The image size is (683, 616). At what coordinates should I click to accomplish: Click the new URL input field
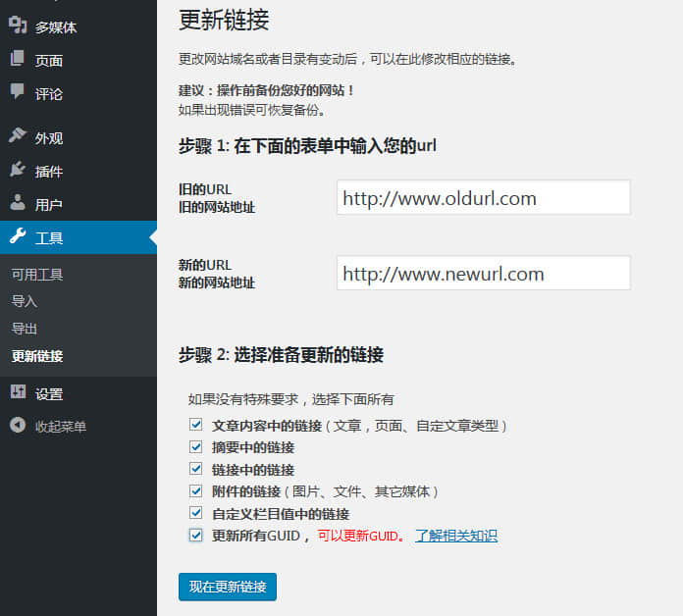coord(484,273)
